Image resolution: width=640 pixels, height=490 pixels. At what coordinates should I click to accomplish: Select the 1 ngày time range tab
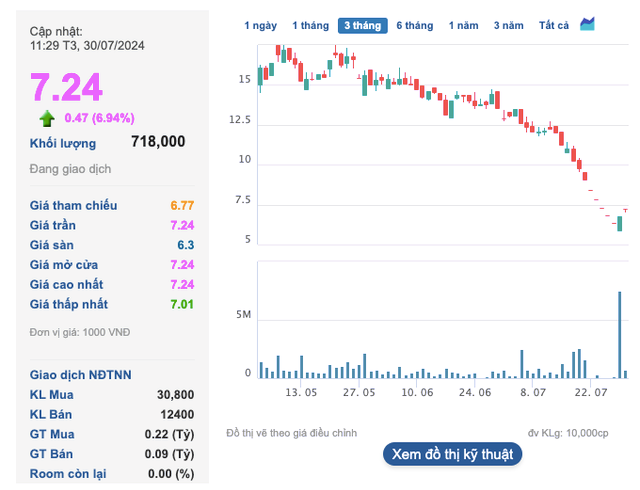[261, 25]
